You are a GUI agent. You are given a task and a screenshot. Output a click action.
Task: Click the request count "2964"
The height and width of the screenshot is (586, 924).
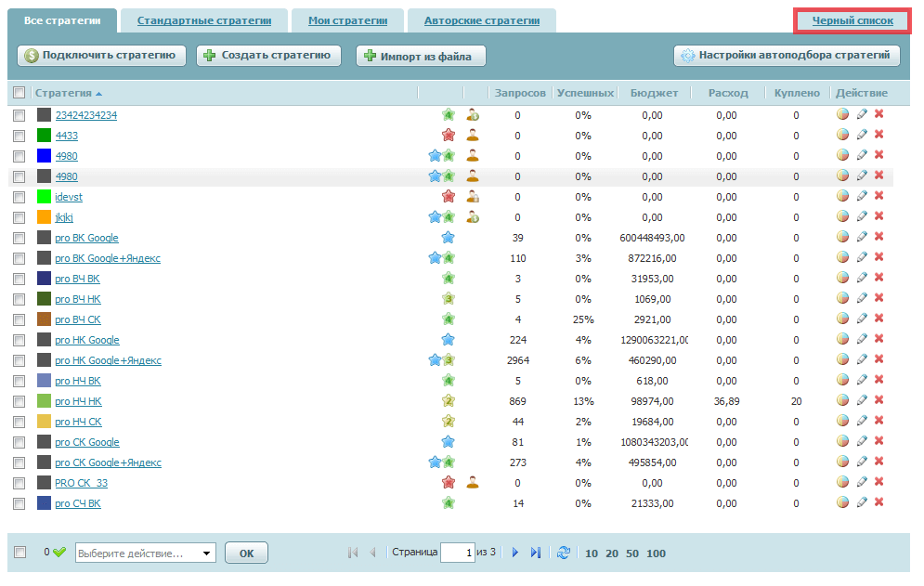coord(518,360)
